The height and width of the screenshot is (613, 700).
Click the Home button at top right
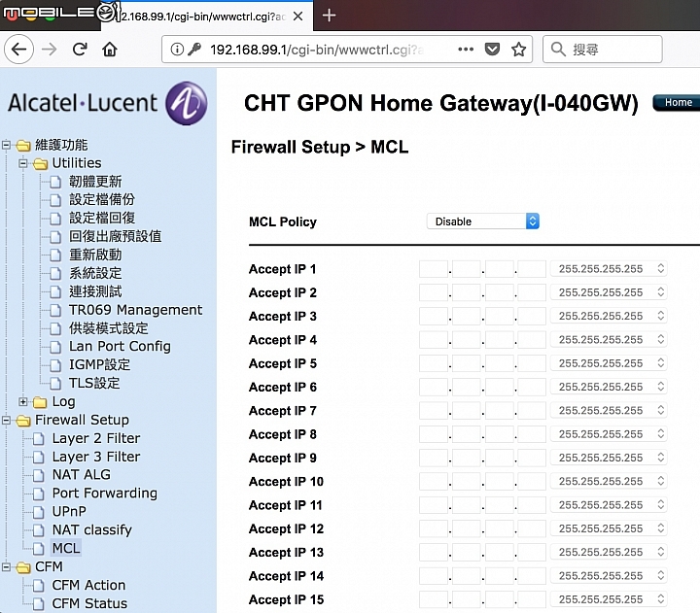(x=677, y=103)
